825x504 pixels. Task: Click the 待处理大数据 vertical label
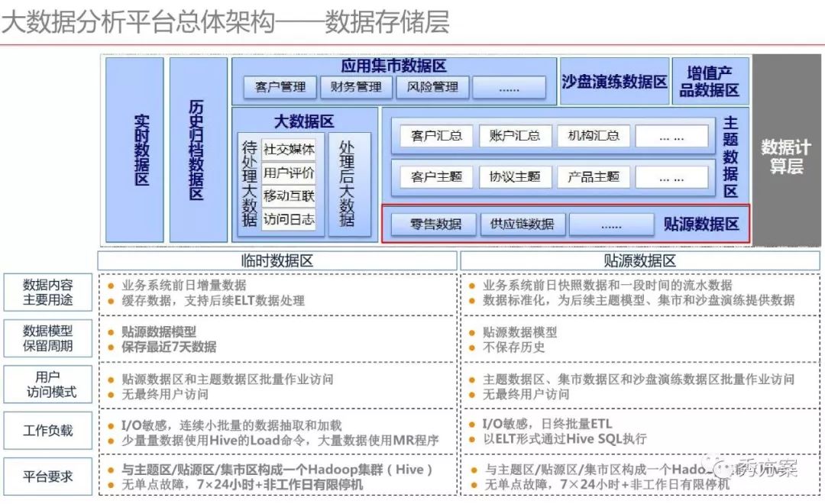249,183
